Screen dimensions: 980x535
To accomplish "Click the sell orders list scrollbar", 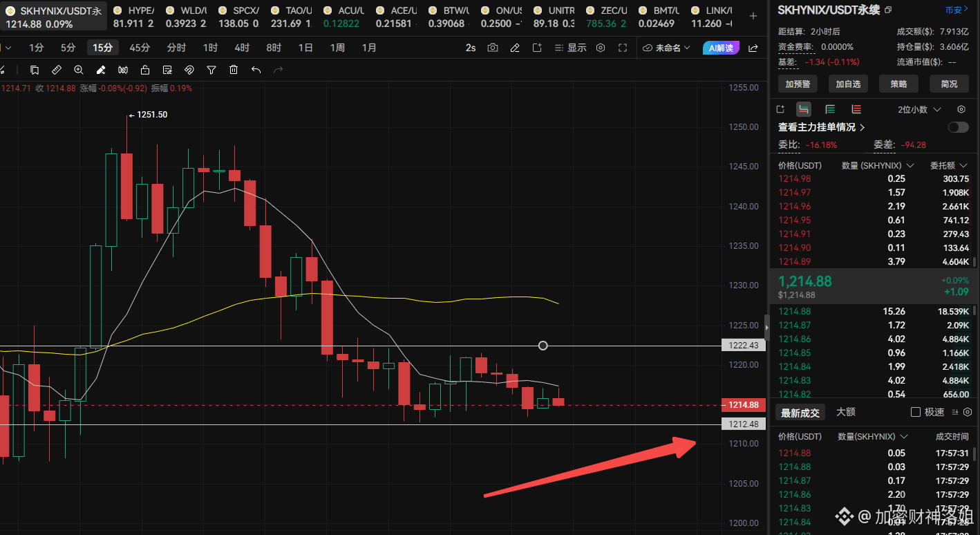I will pos(974,263).
